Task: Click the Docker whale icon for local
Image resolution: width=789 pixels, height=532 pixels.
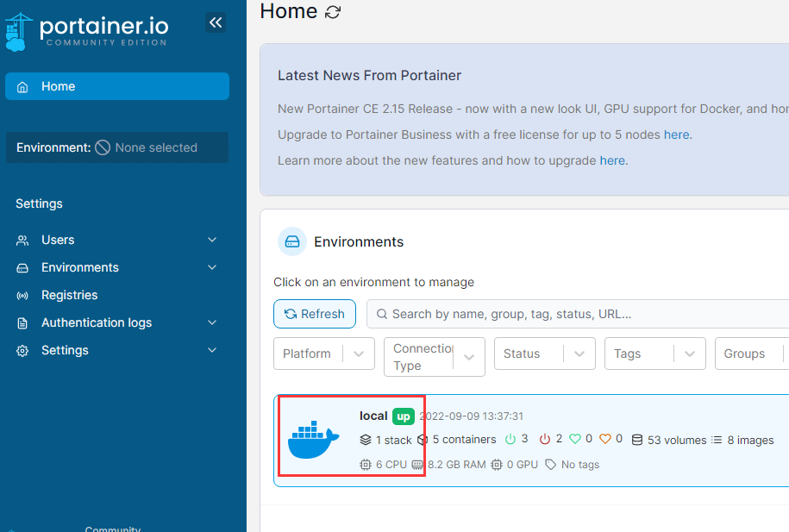Action: coord(314,440)
